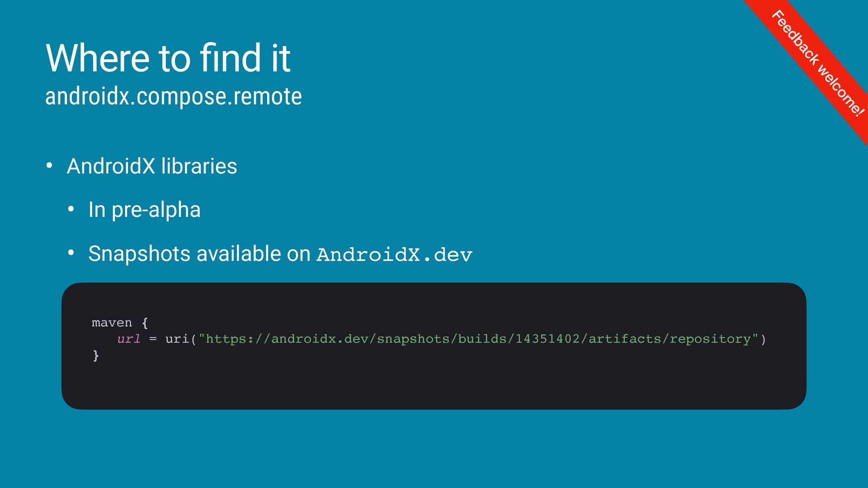
Task: Click the "AndroidX libraries" bullet text
Action: tap(152, 166)
